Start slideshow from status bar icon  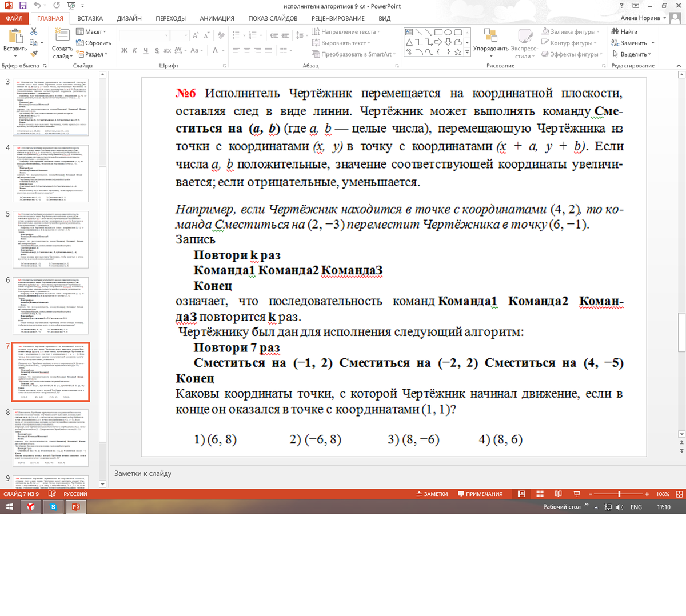click(x=577, y=494)
